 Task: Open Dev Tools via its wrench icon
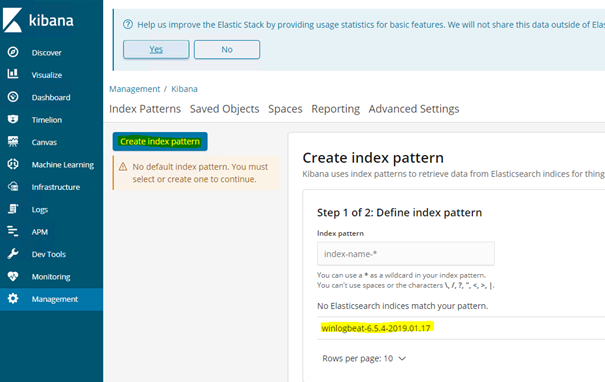[13, 254]
